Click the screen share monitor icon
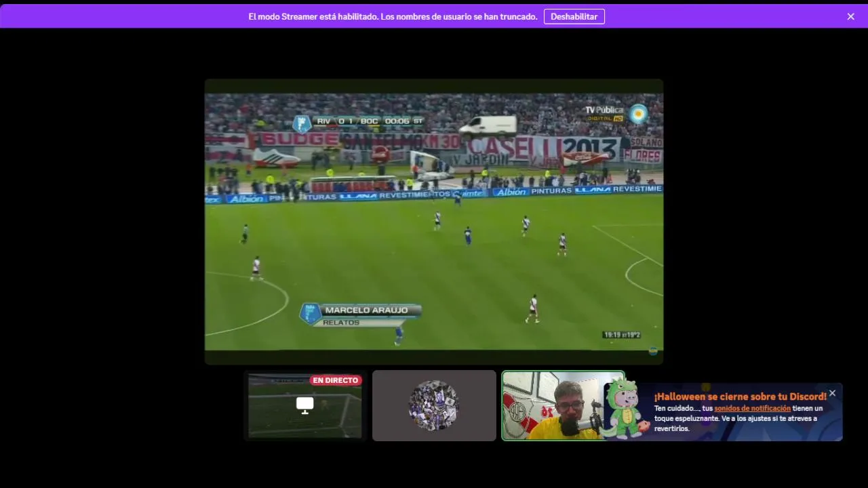 tap(305, 405)
